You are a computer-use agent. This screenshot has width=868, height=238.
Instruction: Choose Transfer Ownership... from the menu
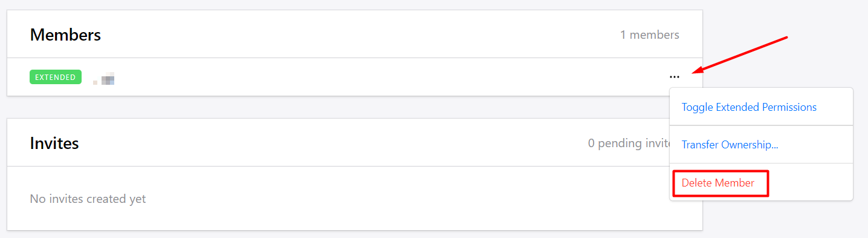coord(730,145)
